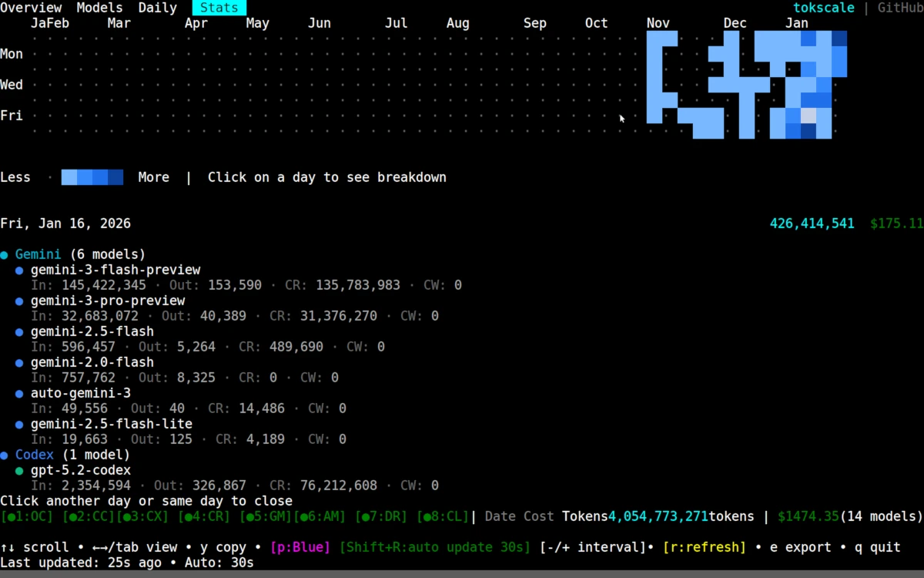Image resolution: width=924 pixels, height=578 pixels.
Task: Switch to the Overview tab
Action: (x=31, y=8)
